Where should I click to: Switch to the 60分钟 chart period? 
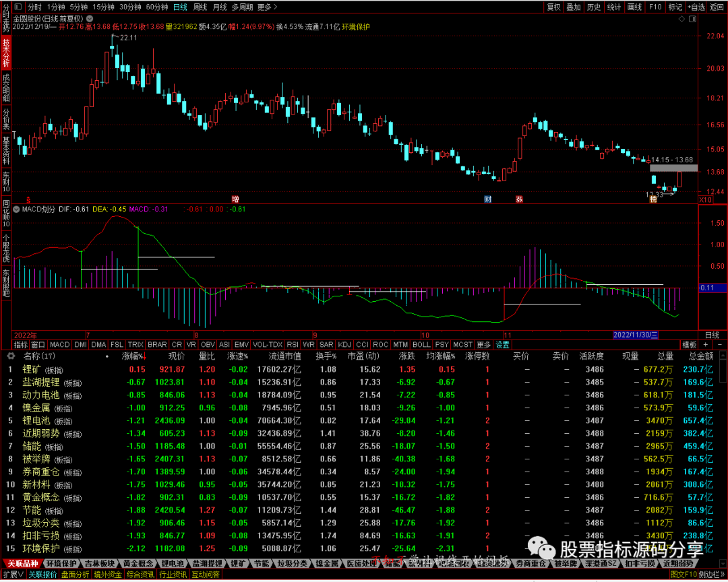click(157, 7)
